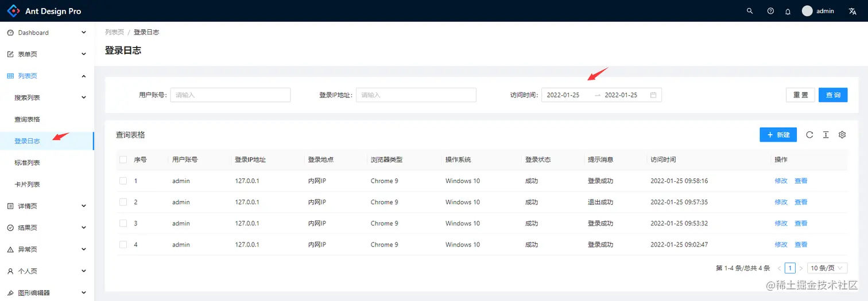Expand the 表单页 menu

pos(47,54)
